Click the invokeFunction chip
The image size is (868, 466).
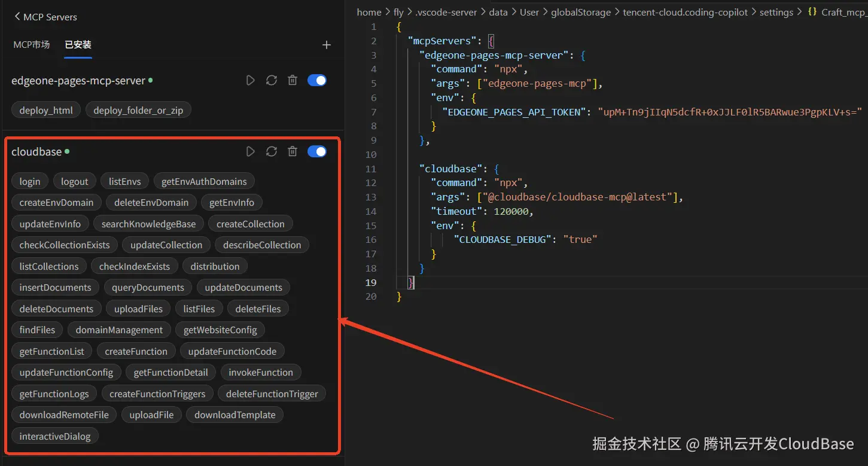click(x=261, y=372)
